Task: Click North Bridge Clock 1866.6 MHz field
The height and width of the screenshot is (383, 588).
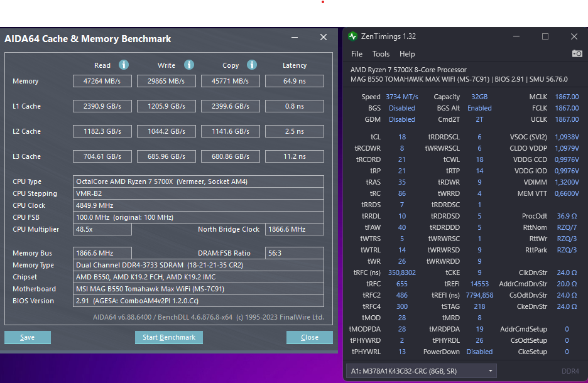Action: 295,229
